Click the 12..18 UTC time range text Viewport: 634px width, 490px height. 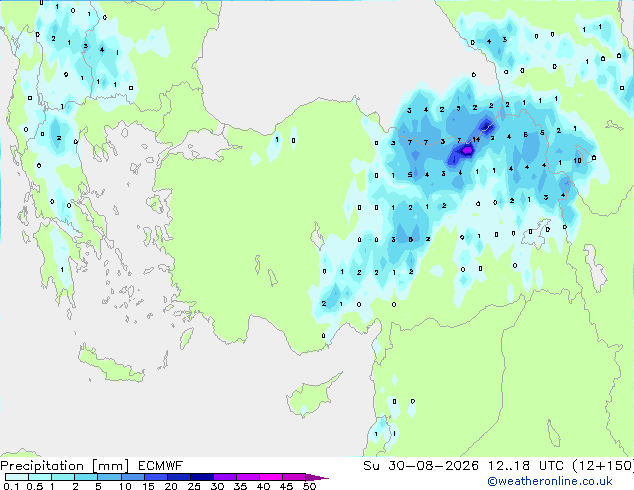tap(526, 466)
